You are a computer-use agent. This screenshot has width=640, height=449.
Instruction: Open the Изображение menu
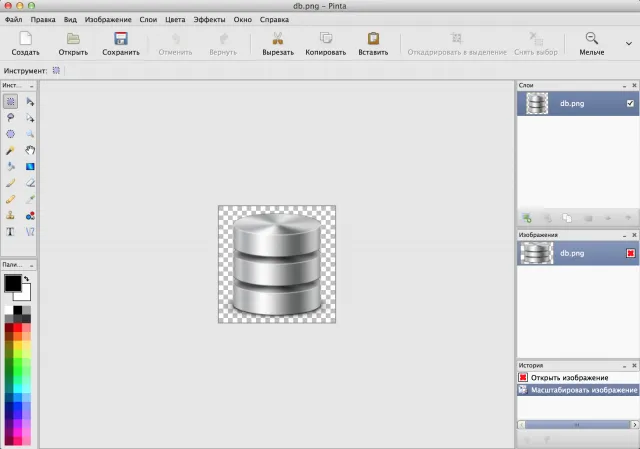click(108, 20)
